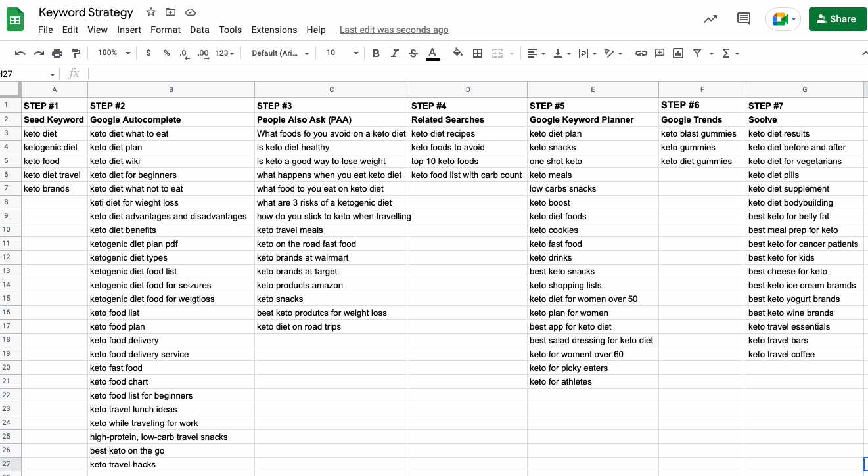Open the vertical align dropdown

click(x=562, y=53)
